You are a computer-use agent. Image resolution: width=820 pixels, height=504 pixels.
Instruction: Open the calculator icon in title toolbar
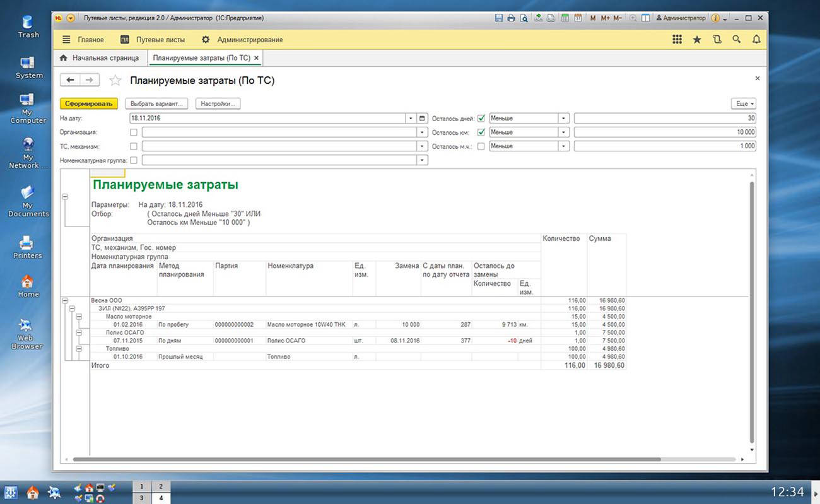click(x=565, y=18)
